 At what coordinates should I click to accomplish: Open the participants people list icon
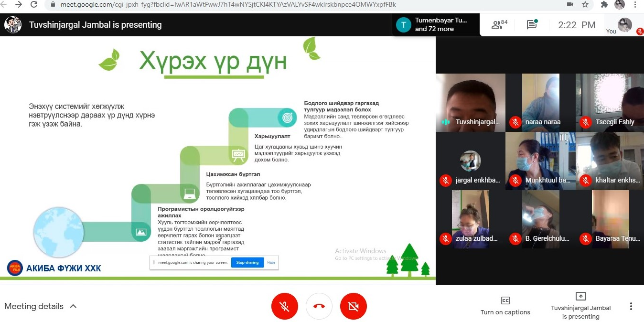click(499, 25)
